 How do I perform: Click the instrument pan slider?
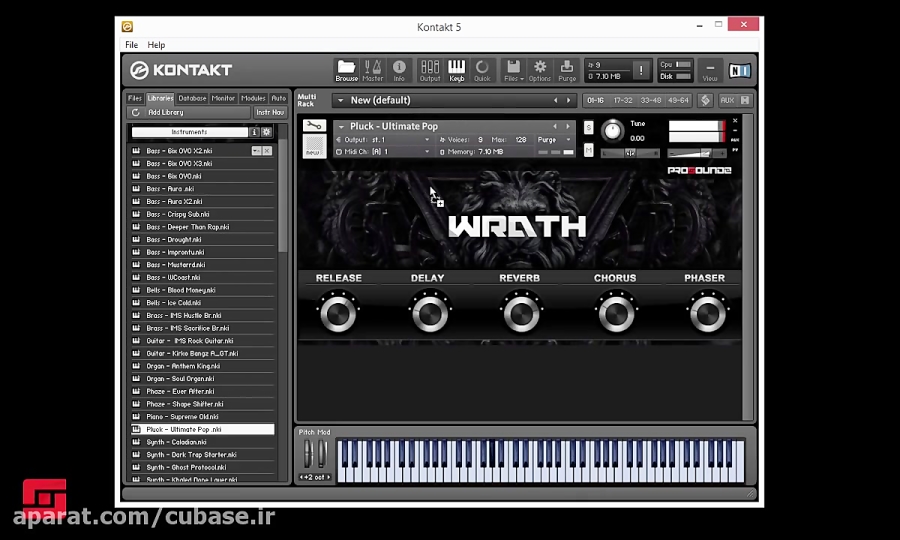630,153
